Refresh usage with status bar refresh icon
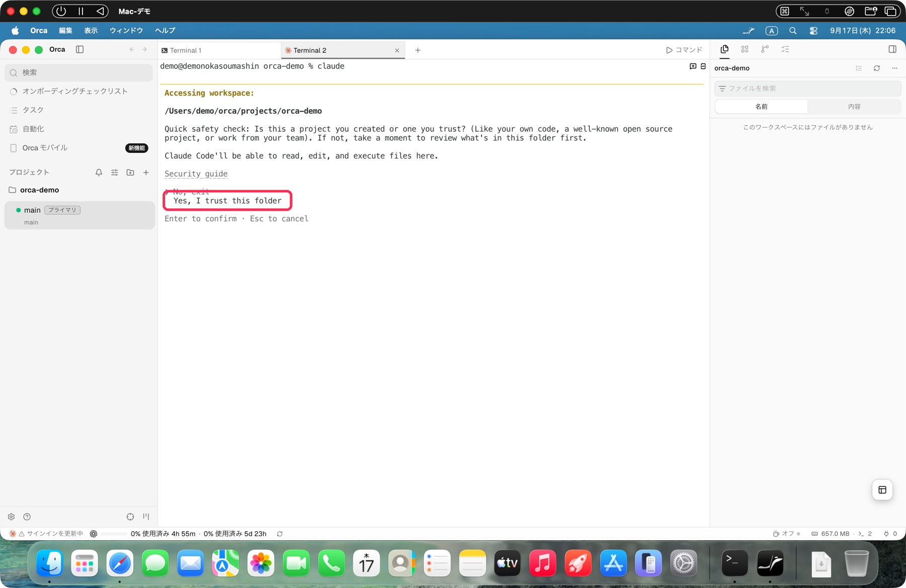The height and width of the screenshot is (588, 906). pos(280,534)
